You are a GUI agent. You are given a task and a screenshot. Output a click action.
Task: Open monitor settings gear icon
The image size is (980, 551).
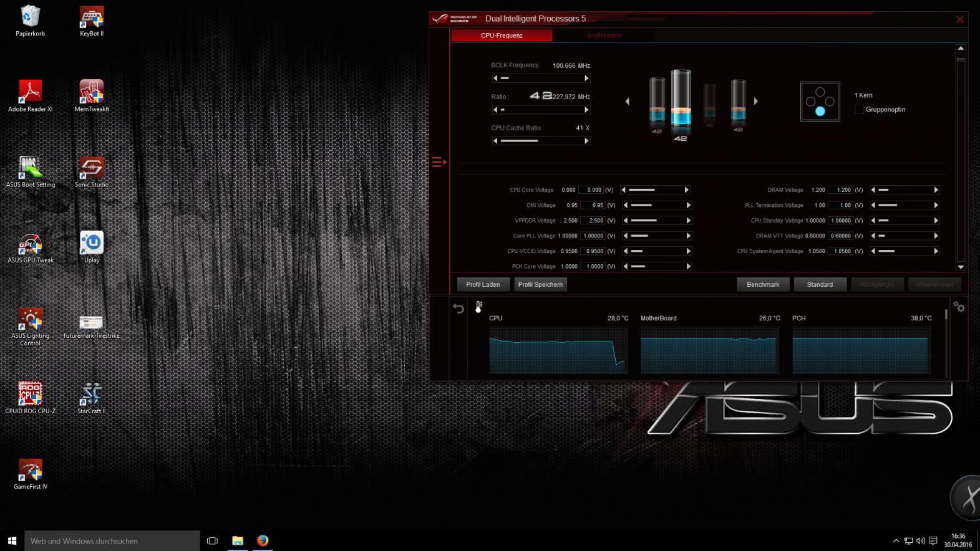(959, 307)
